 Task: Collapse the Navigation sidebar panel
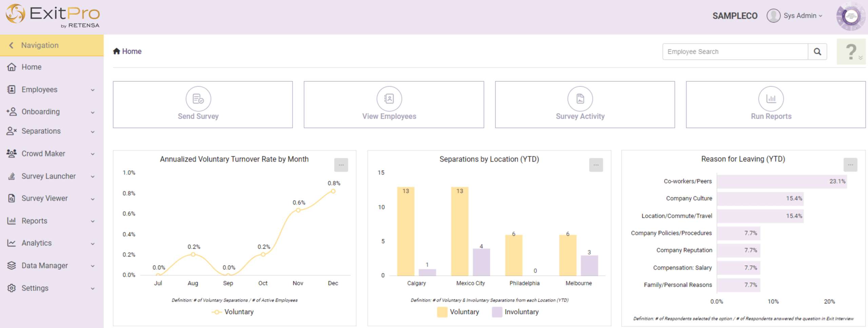(x=12, y=45)
